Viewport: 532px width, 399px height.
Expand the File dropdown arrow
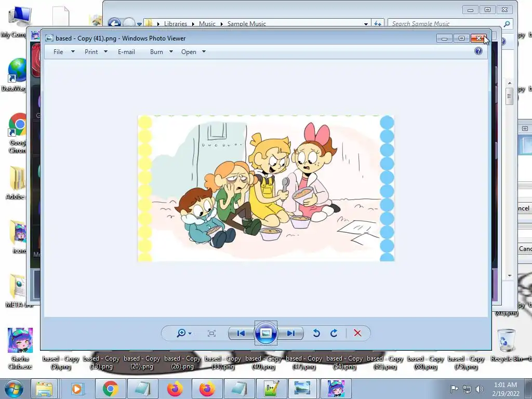[73, 51]
